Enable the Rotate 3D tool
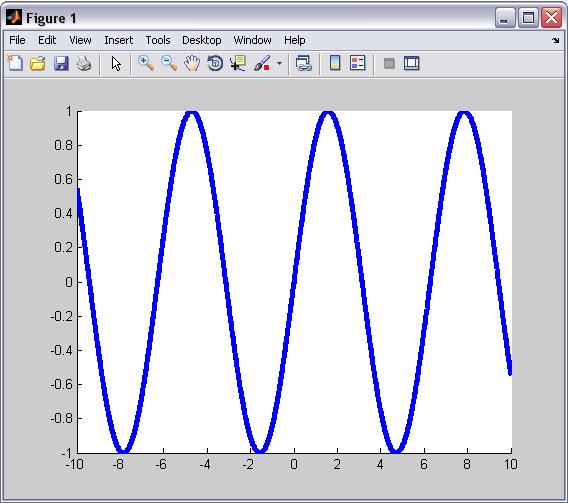The height and width of the screenshot is (503, 568). [215, 63]
